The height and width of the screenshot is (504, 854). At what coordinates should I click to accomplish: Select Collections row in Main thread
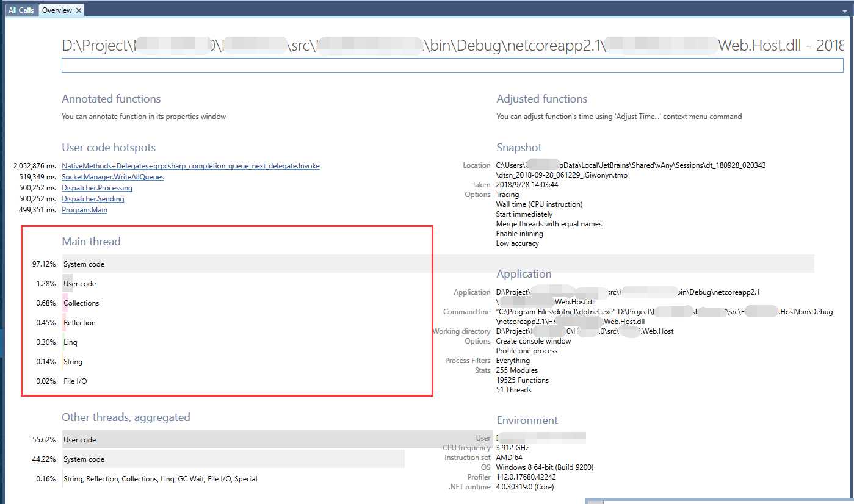click(x=81, y=303)
